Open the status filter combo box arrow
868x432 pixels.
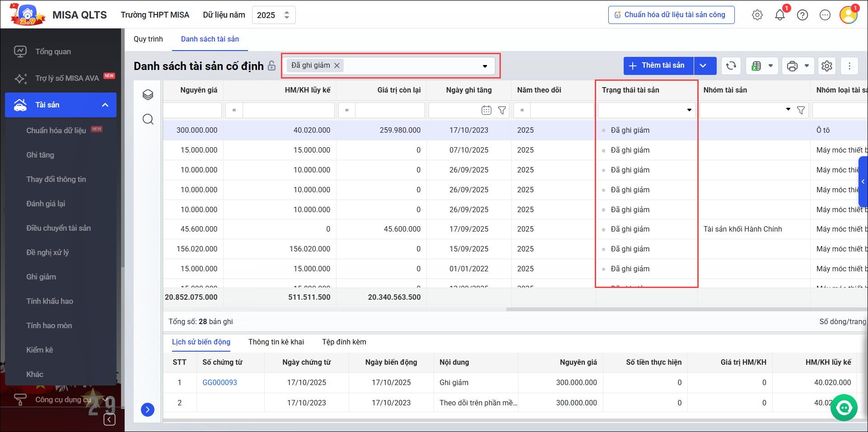click(x=485, y=66)
